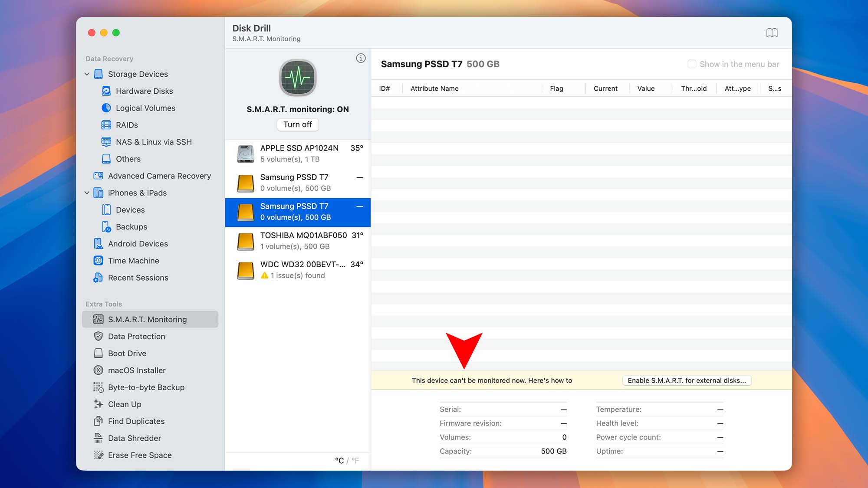Switch temperature display to Fahrenheit

tap(356, 460)
